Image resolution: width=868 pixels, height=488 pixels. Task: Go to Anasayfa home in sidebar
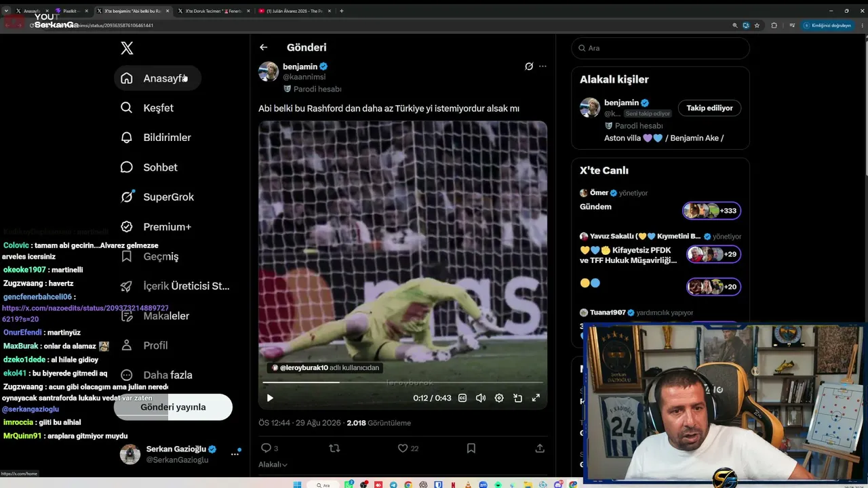(157, 78)
